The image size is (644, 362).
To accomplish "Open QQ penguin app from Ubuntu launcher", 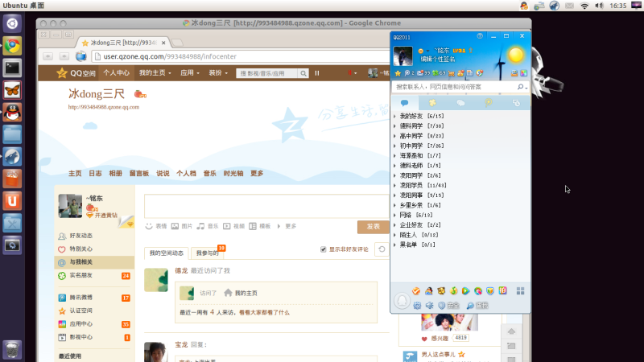I will (x=12, y=112).
